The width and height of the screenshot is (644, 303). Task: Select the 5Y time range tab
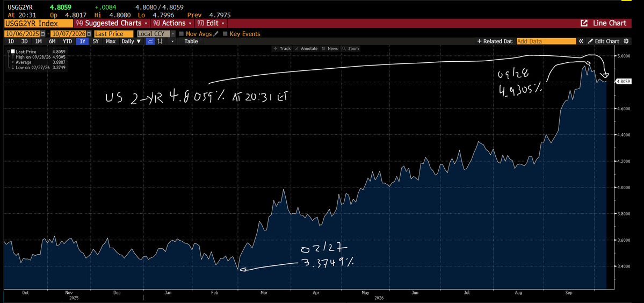click(95, 41)
